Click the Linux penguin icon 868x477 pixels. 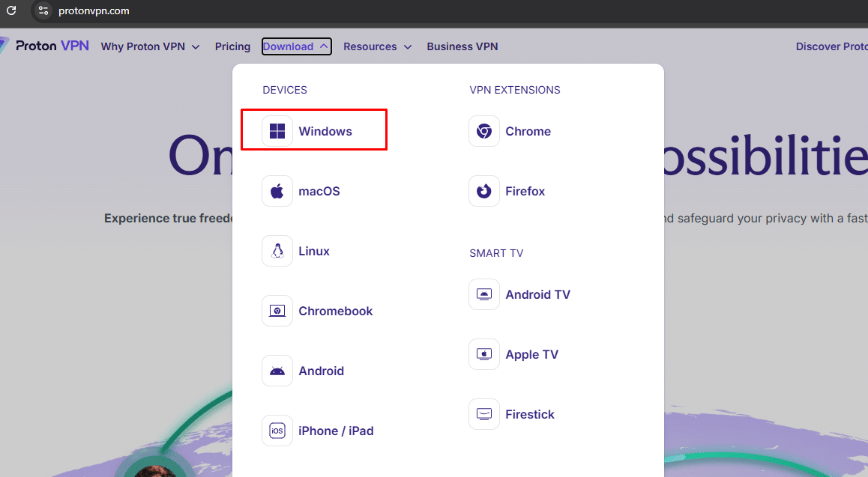277,251
